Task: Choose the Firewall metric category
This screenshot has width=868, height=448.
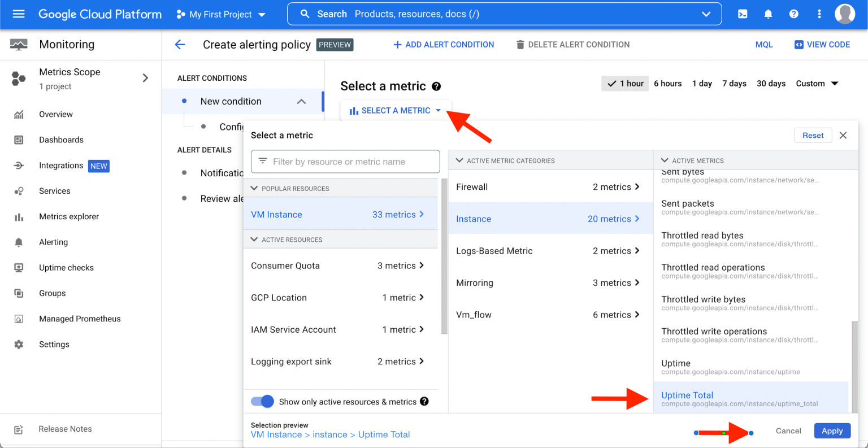Action: point(550,187)
